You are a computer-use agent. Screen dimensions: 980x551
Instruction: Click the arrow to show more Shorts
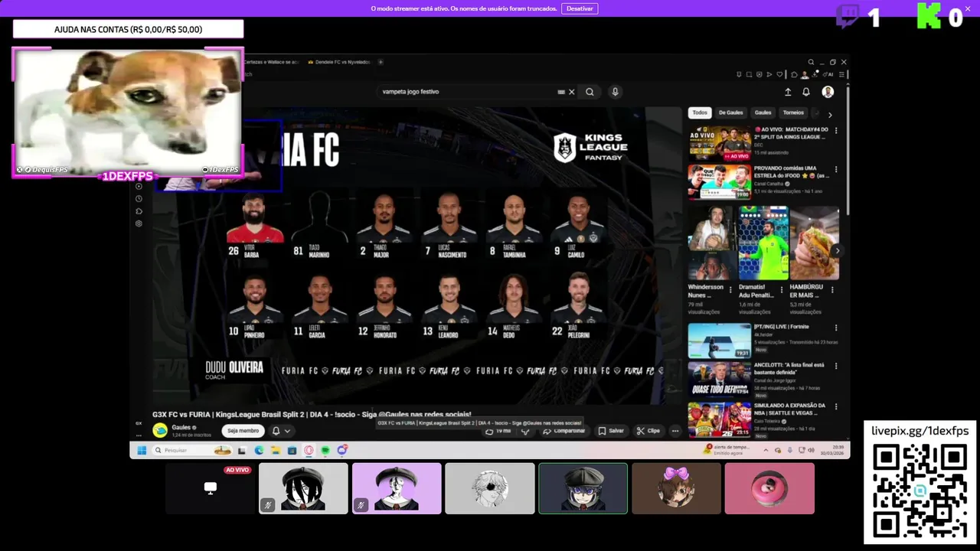[x=837, y=250]
